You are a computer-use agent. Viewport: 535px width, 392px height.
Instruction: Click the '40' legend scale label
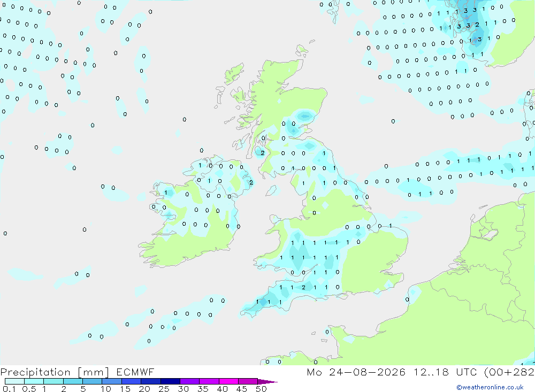pos(222,389)
